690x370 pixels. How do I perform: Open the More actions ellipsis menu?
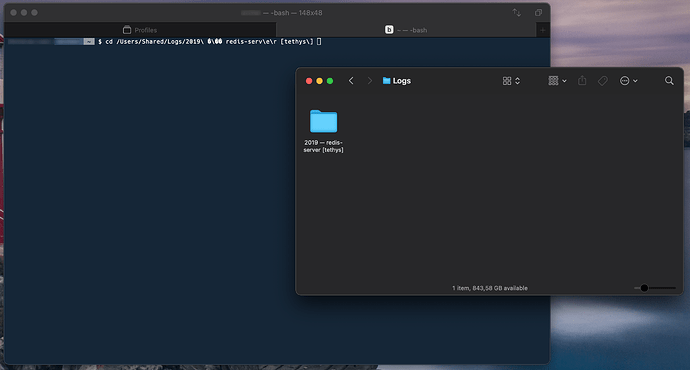(x=628, y=81)
